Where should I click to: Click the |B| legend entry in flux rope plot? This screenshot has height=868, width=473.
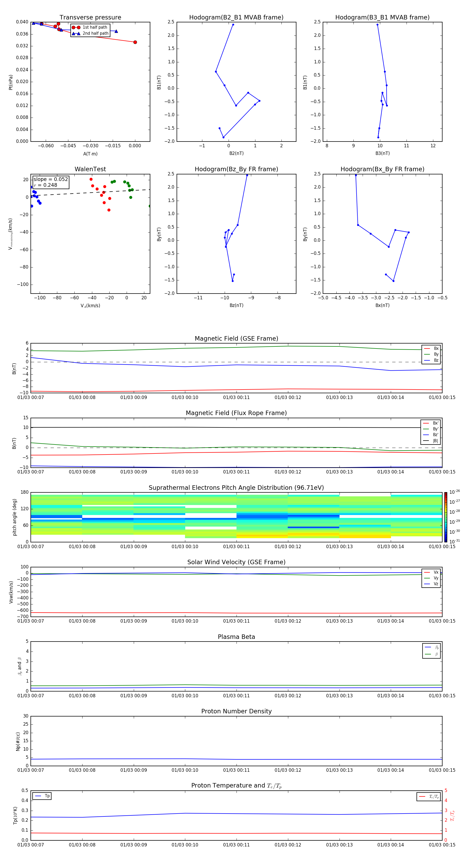(x=431, y=441)
